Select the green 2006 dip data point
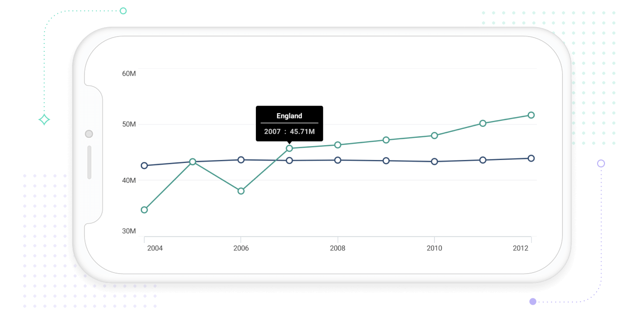 tap(241, 190)
